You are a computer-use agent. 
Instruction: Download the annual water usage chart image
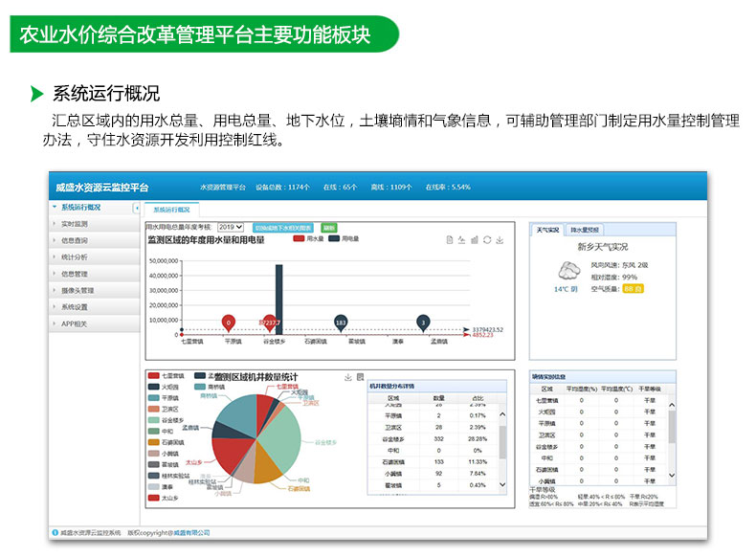[500, 240]
